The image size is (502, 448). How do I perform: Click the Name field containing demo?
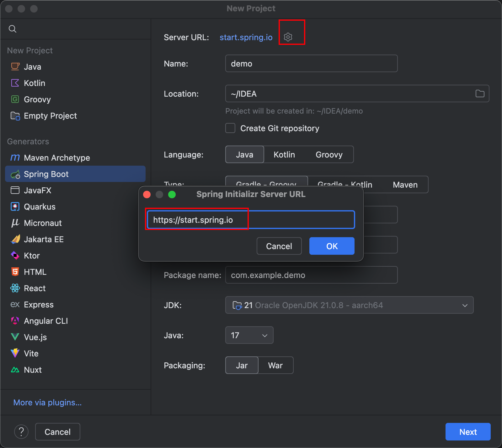coord(311,63)
